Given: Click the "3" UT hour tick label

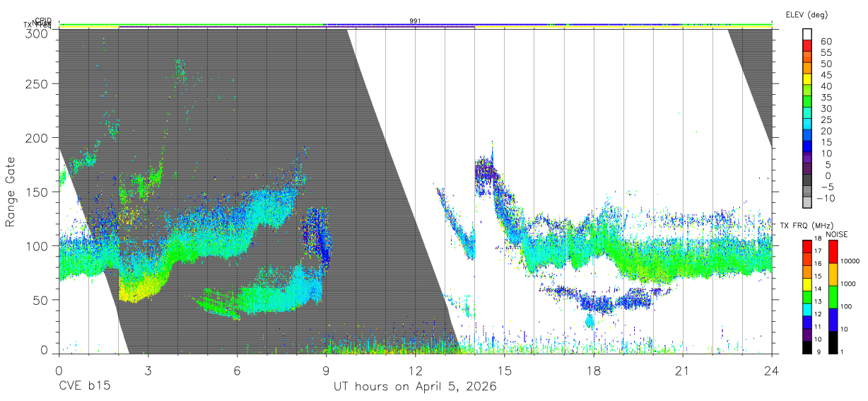Looking at the screenshot, I should coord(148,370).
